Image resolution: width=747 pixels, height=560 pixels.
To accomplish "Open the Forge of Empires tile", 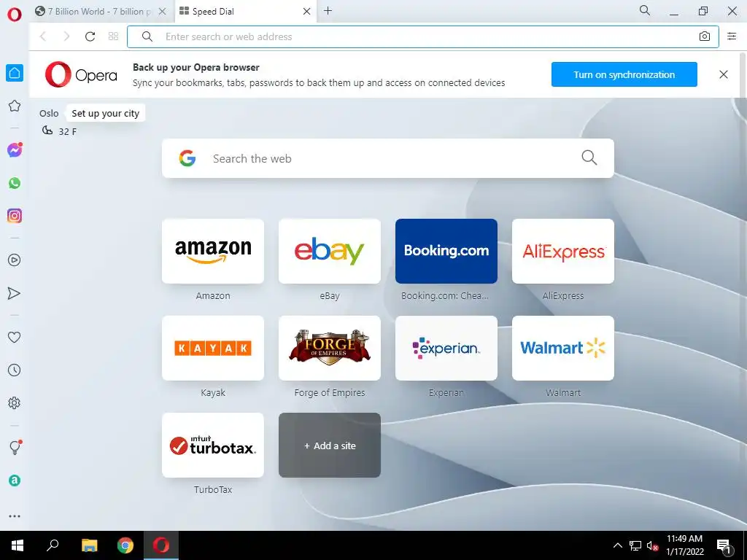I will click(x=330, y=348).
